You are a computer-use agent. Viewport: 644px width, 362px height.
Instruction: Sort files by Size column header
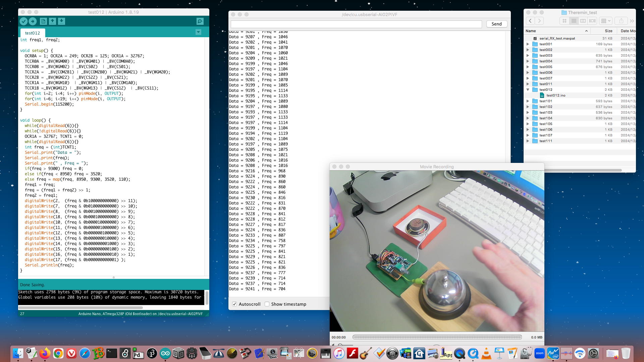click(608, 31)
